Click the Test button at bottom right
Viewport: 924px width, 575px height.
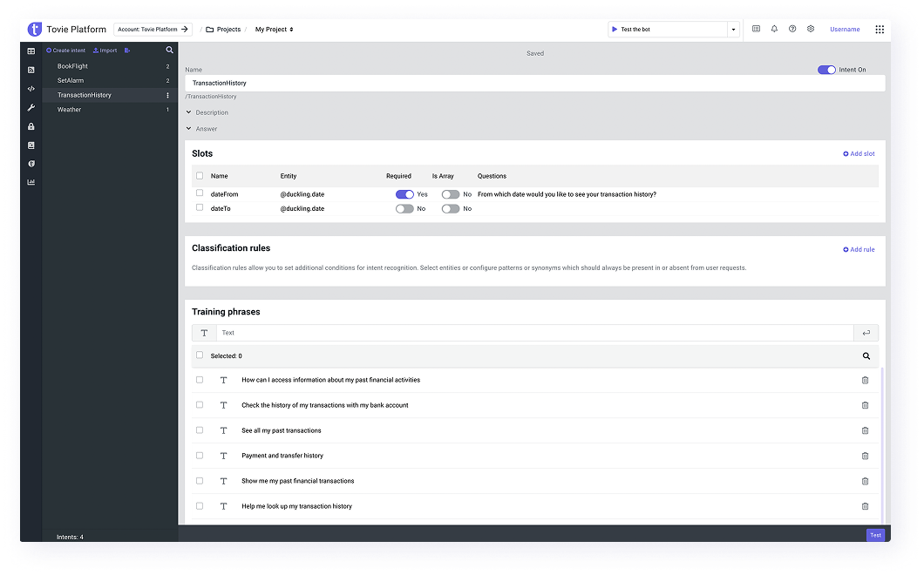[875, 535]
